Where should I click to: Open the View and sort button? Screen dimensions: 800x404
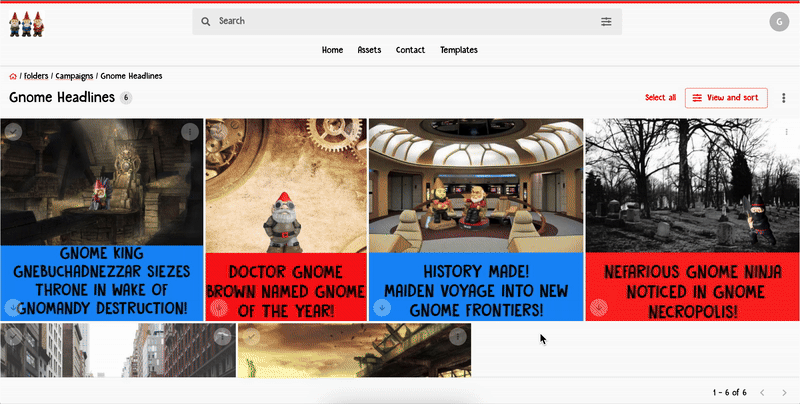726,98
